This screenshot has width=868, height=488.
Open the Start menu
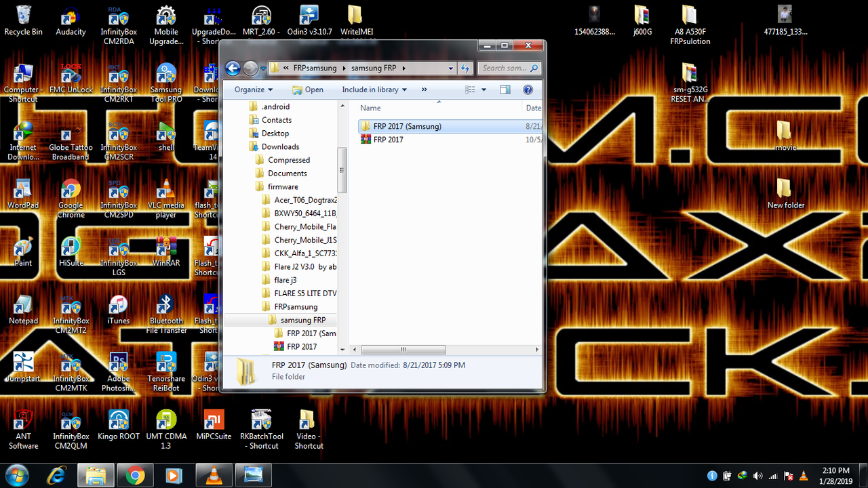[16, 475]
